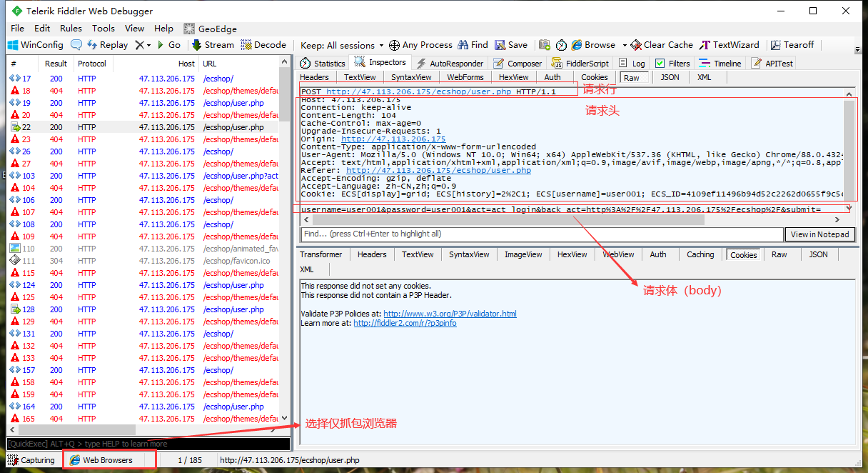The width and height of the screenshot is (868, 473).
Task: Click the Referer URL link in request
Action: pyautogui.click(x=438, y=171)
